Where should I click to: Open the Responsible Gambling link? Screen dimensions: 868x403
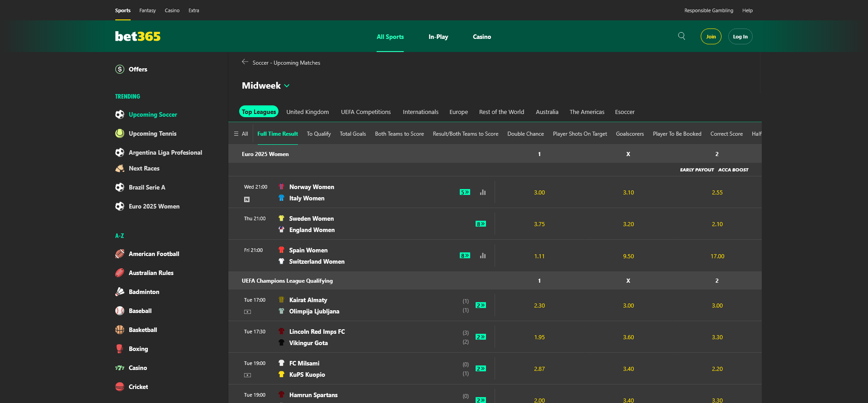click(x=708, y=10)
